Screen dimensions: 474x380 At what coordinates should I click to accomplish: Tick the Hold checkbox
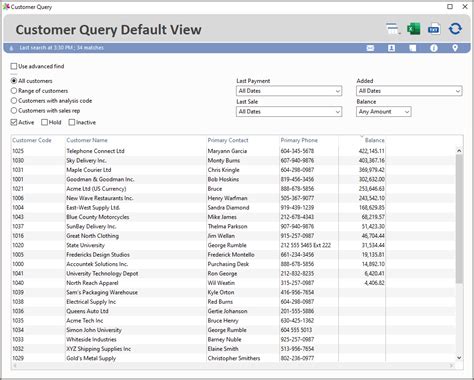pyautogui.click(x=44, y=122)
